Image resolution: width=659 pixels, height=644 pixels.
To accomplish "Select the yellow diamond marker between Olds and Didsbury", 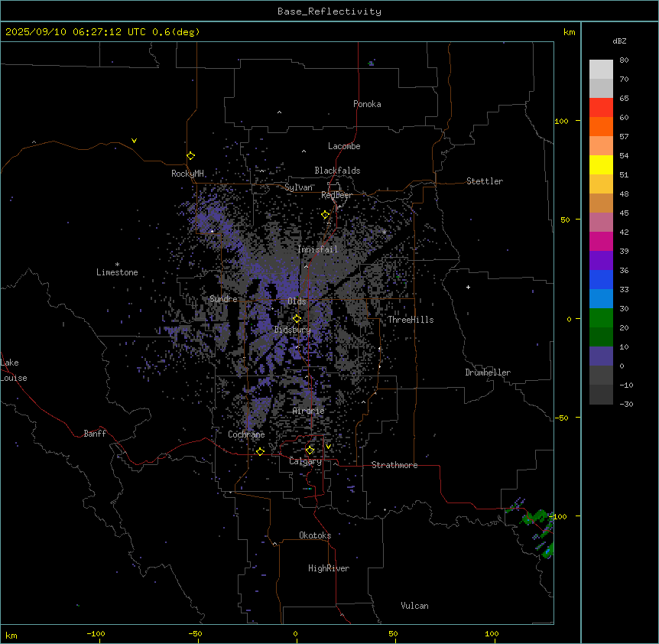I will (297, 319).
